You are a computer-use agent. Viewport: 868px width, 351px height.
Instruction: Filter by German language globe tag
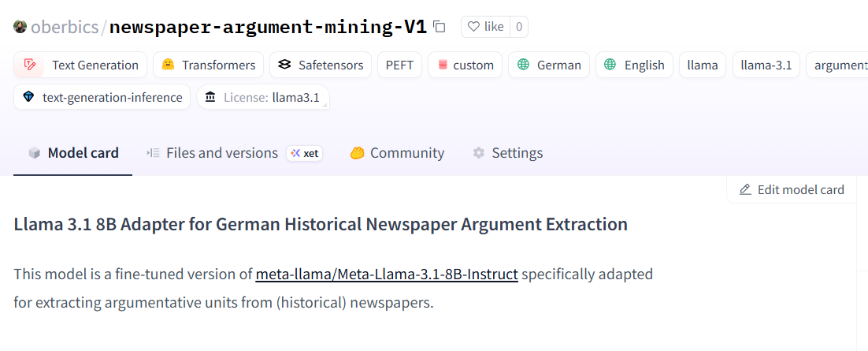click(x=523, y=65)
